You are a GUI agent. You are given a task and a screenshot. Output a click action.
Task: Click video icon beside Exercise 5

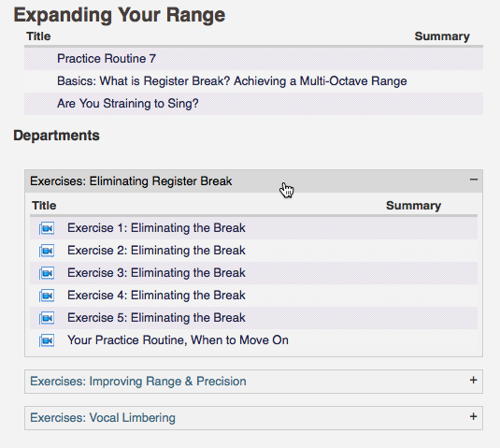(x=47, y=318)
